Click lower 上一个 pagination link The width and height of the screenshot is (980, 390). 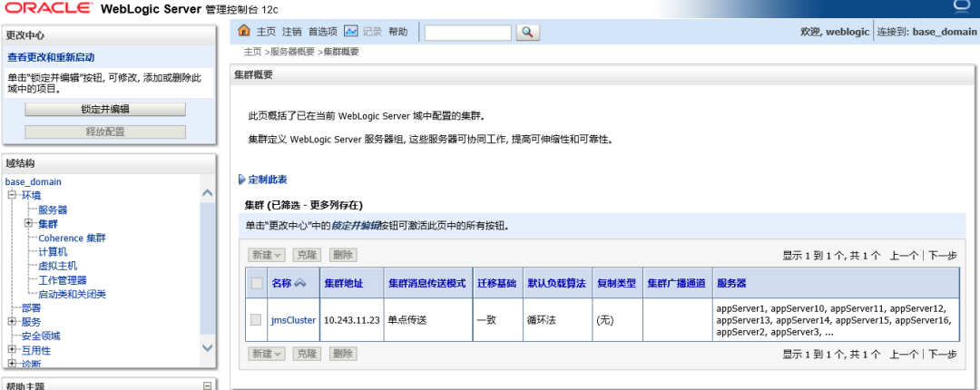click(x=904, y=355)
